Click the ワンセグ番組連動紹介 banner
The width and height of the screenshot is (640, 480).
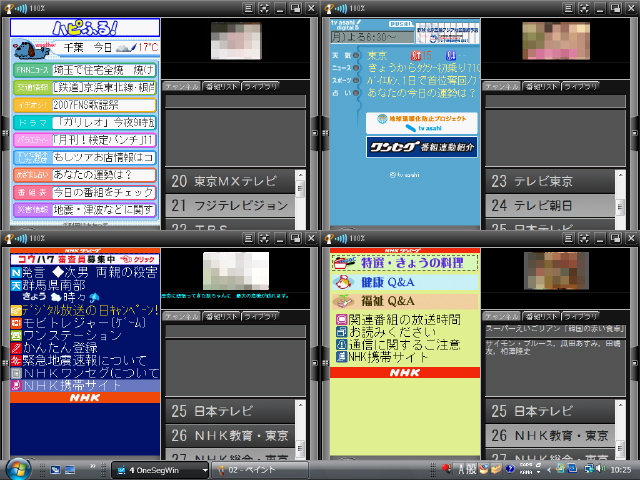(x=422, y=147)
